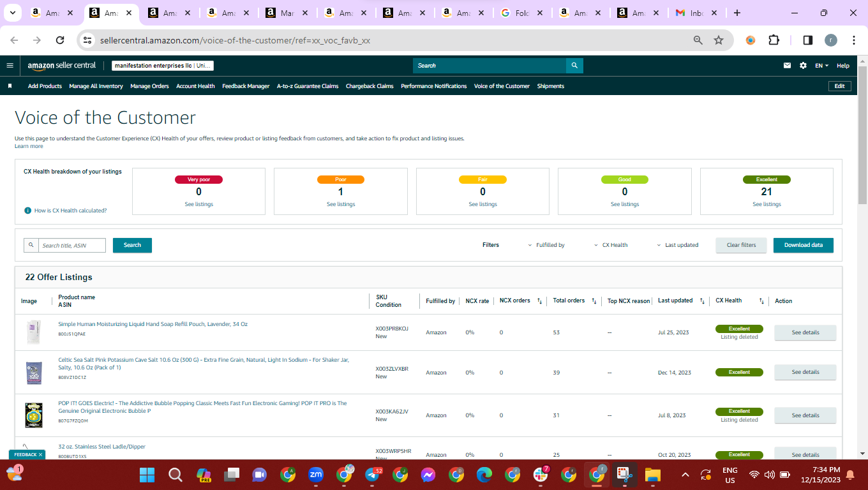The width and height of the screenshot is (868, 490).
Task: Close the FEEDBACK tab widget
Action: coord(40,455)
